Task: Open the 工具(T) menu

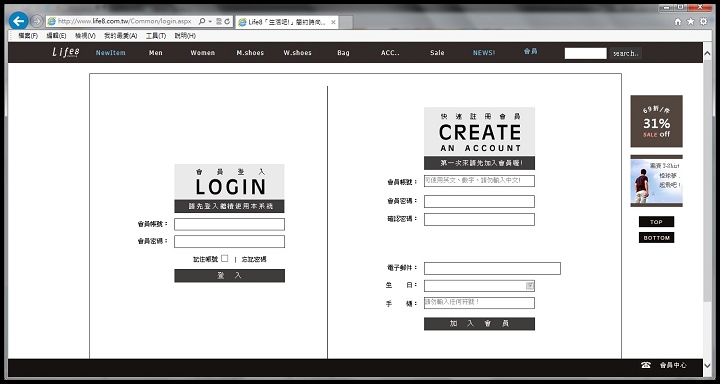Action: click(156, 35)
